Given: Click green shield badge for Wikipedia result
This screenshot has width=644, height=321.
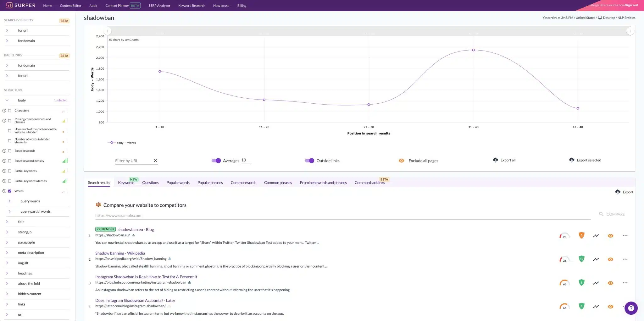Looking at the screenshot, I should tap(581, 259).
